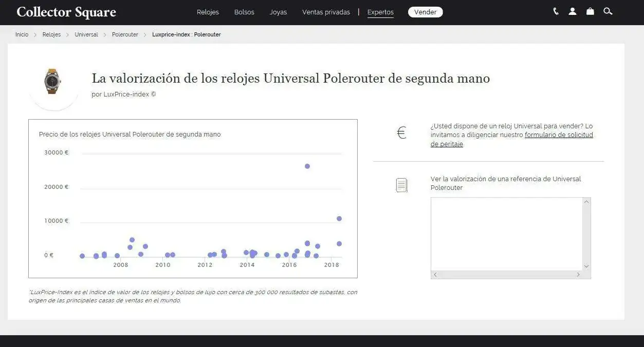Screen dimensions: 644x347
Task: Open the shopping bag icon
Action: (x=590, y=11)
